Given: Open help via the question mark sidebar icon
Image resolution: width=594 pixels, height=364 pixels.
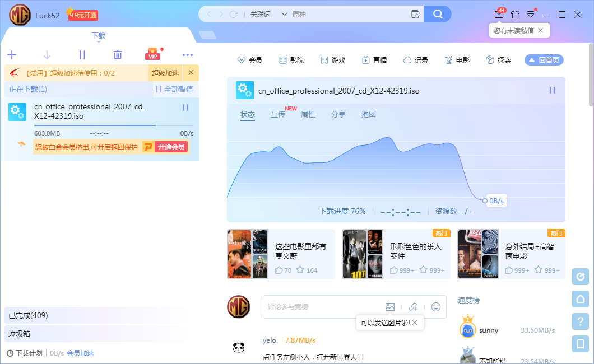Looking at the screenshot, I should click(581, 321).
